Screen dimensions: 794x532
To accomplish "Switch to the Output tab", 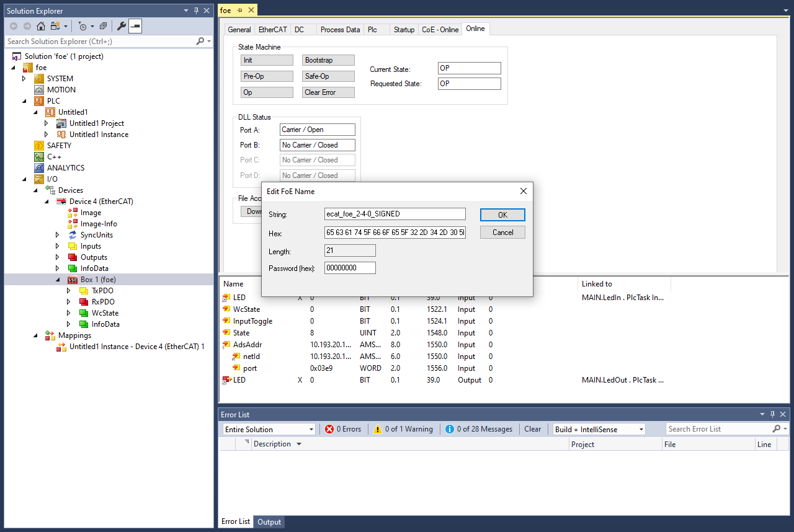I will 269,522.
